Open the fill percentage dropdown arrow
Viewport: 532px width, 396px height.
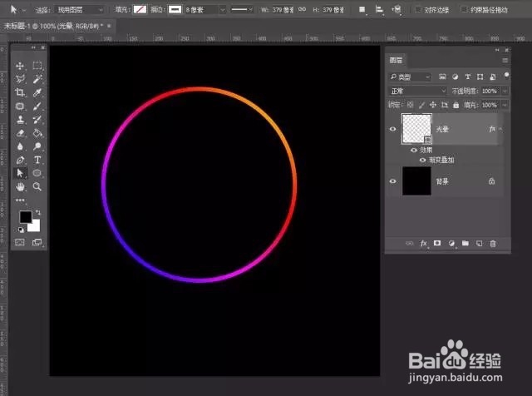coord(505,105)
